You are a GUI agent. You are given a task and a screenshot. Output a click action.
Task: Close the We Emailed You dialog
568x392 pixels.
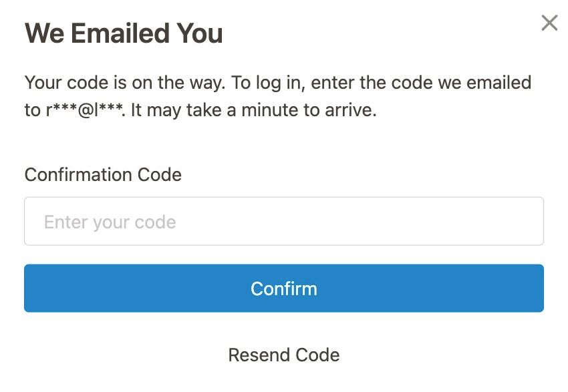click(x=549, y=23)
